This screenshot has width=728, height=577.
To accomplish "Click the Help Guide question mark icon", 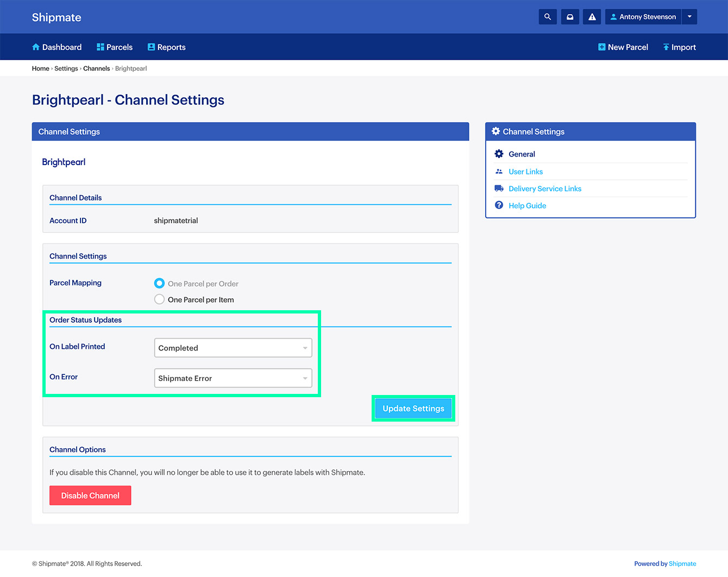I will [499, 205].
